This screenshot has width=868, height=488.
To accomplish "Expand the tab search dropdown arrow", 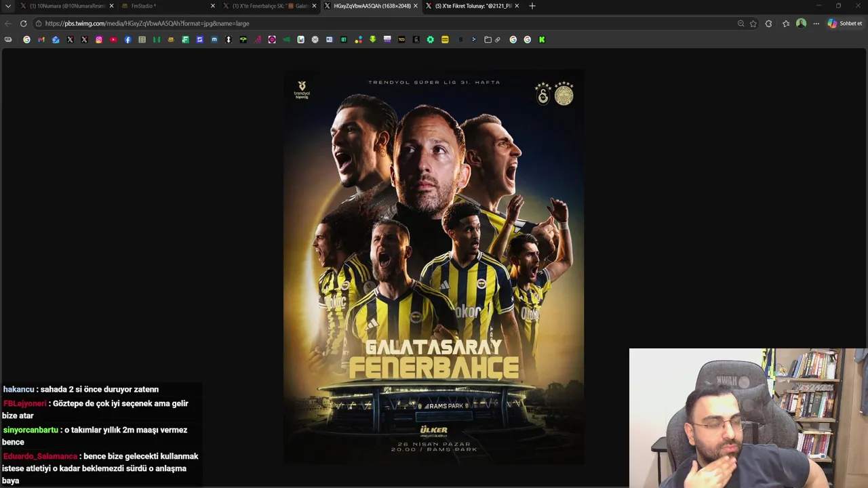I will click(8, 6).
